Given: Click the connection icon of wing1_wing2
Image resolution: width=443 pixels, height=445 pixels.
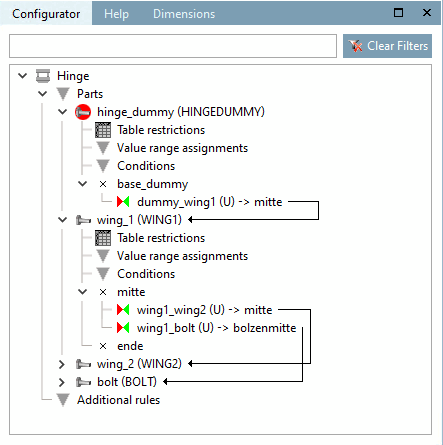Looking at the screenshot, I should [x=123, y=310].
